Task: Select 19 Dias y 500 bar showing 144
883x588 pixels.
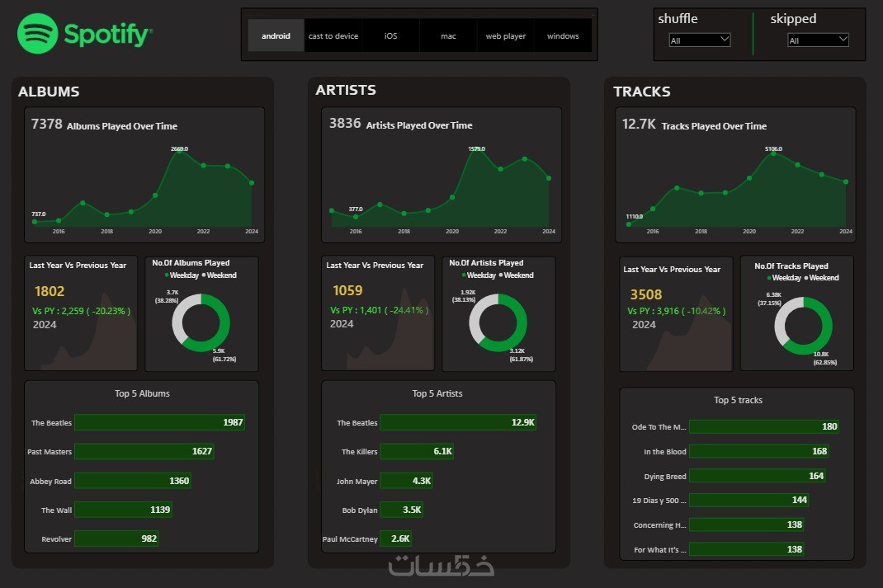Action: (x=749, y=500)
